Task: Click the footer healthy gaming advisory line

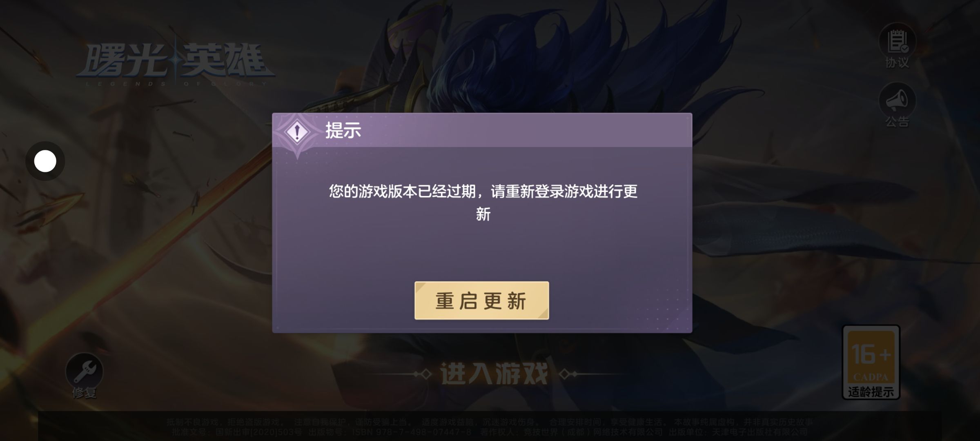Action: [x=490, y=422]
